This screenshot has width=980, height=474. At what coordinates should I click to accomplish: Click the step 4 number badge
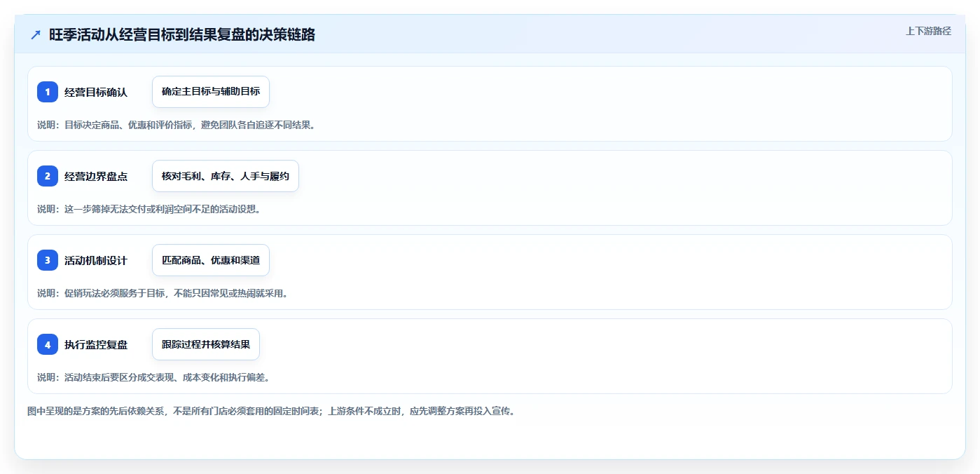(x=48, y=344)
